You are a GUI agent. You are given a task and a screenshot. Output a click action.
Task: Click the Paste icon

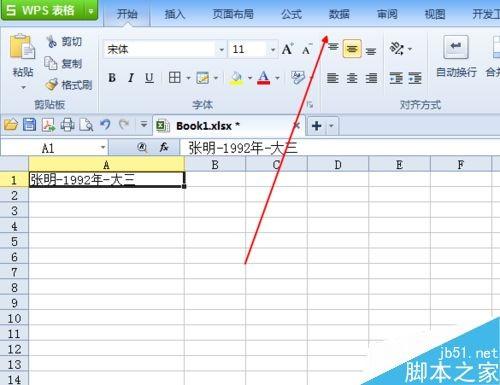[x=22, y=47]
